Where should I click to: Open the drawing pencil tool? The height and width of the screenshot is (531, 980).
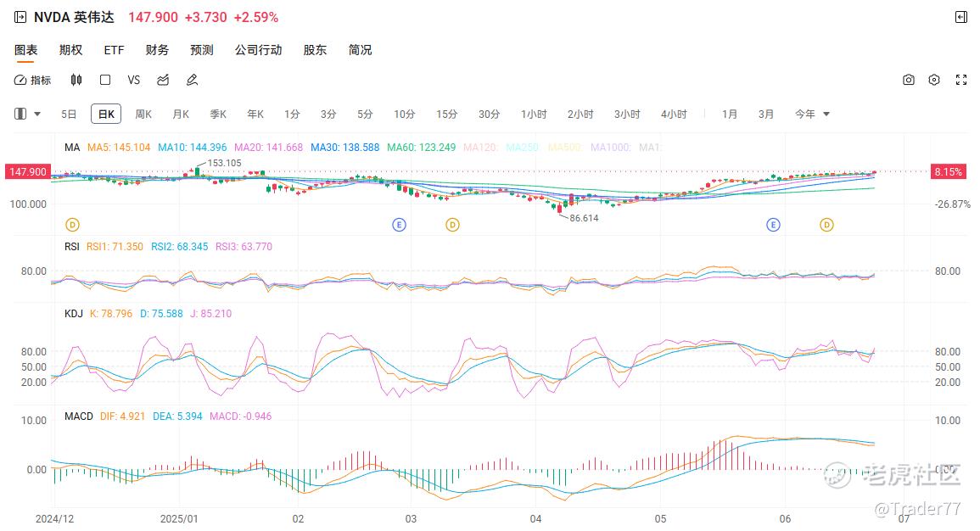pyautogui.click(x=192, y=80)
